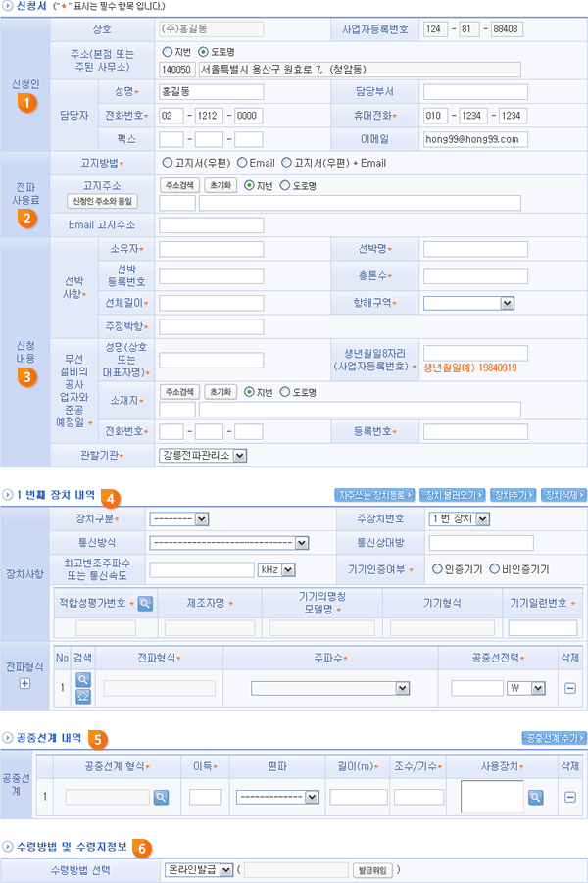The width and height of the screenshot is (588, 883).
Task: Click the 최고변조주파수 또는 통신속도 input field
Action: click(x=202, y=570)
